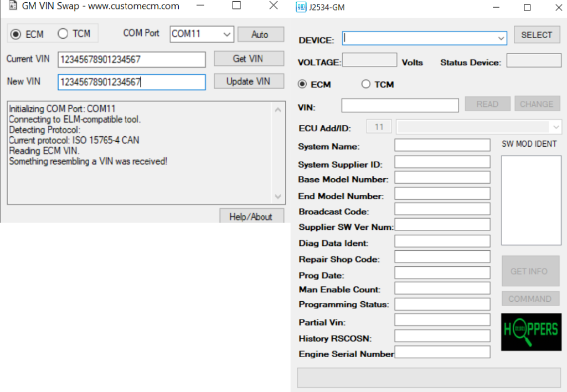Click the bottom progress bar in J2534-GM
Screen dimensions: 567x392
[429, 378]
